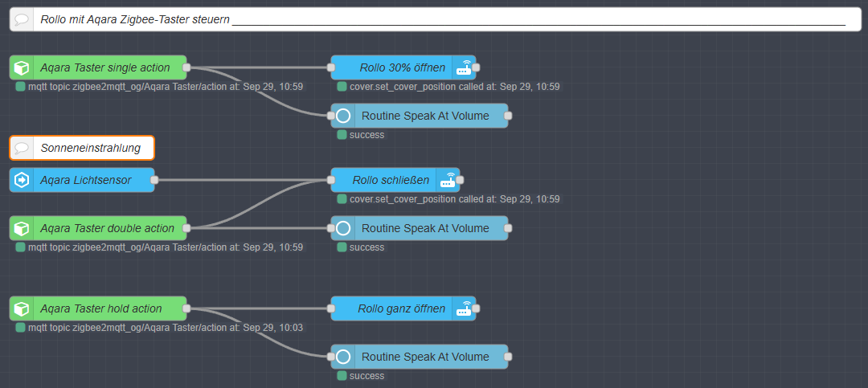Click the ring icon on Routine Speak under Rollo schließen

(343, 229)
